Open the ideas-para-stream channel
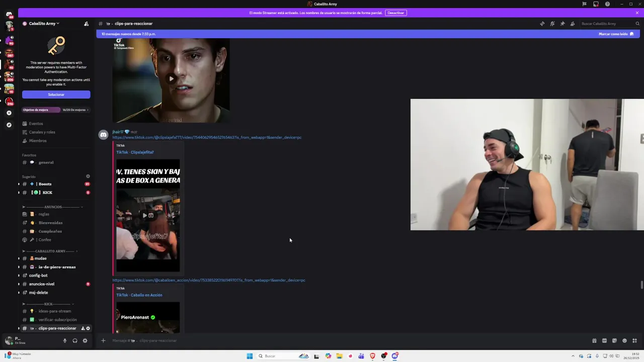 [56, 311]
